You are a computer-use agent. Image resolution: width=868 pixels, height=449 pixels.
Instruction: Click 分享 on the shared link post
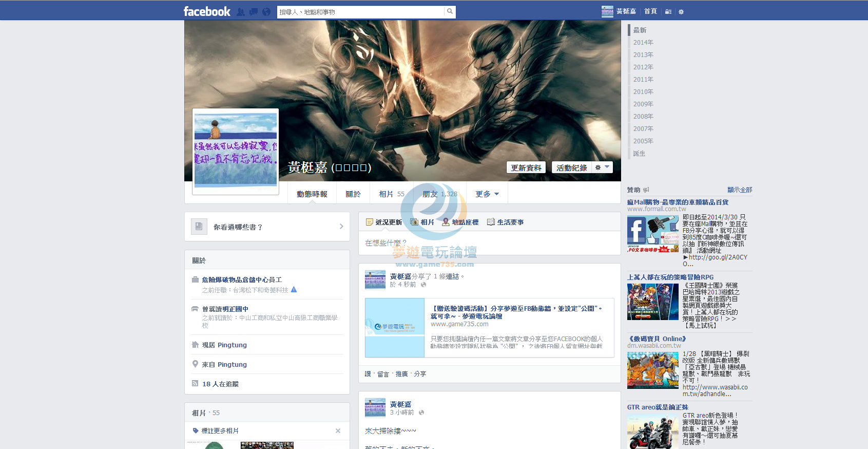pos(420,374)
